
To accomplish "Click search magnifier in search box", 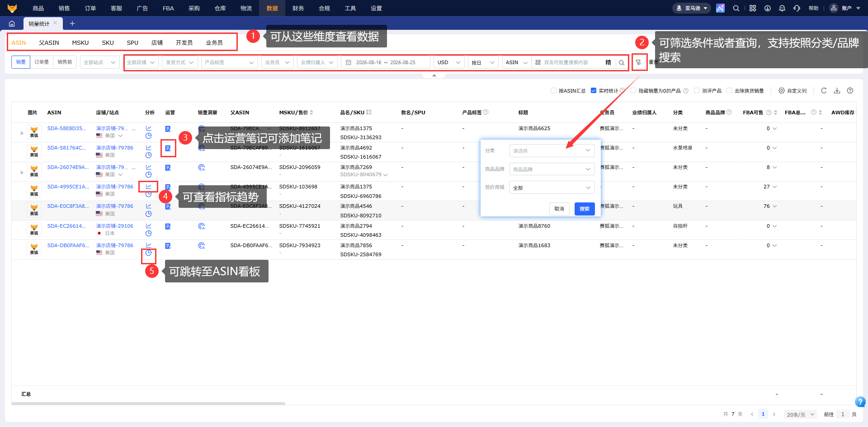I will tap(622, 62).
